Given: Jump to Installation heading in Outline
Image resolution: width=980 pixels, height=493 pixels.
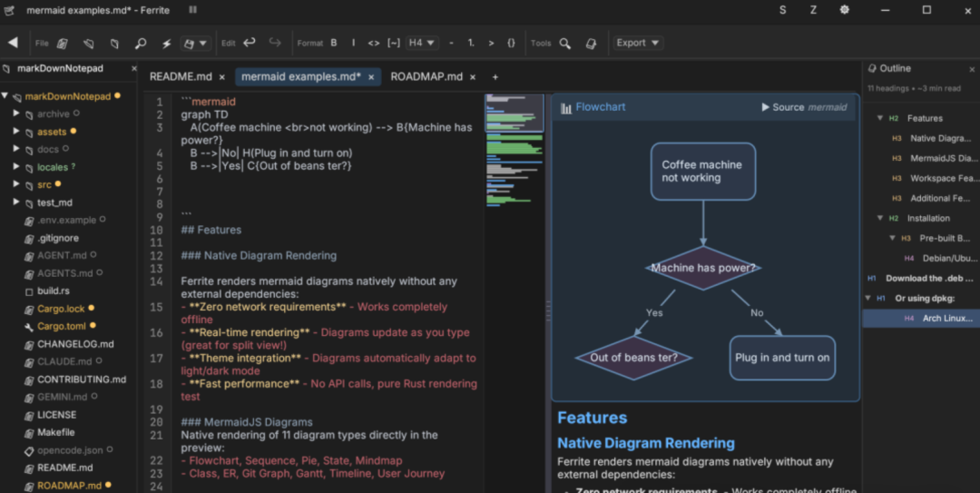Looking at the screenshot, I should 928,218.
